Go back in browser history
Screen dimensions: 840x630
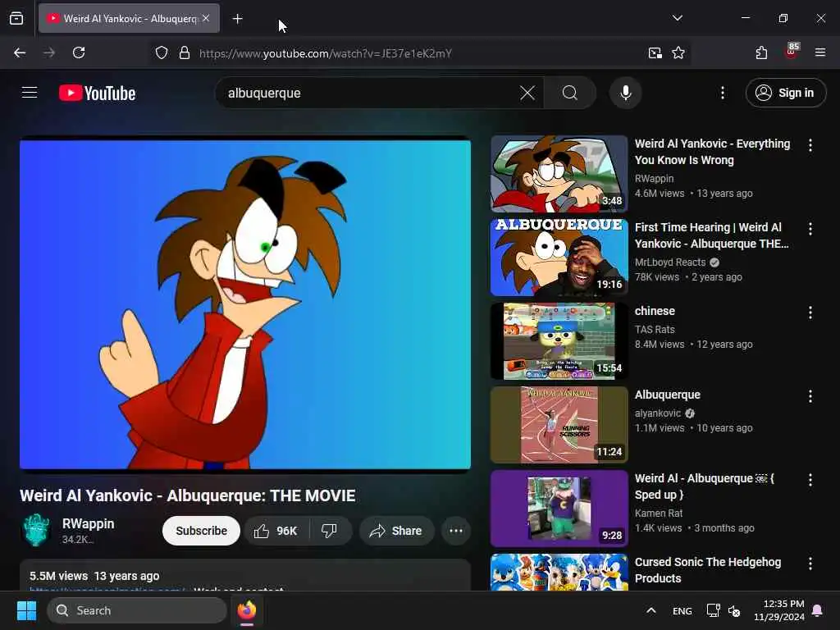point(20,52)
